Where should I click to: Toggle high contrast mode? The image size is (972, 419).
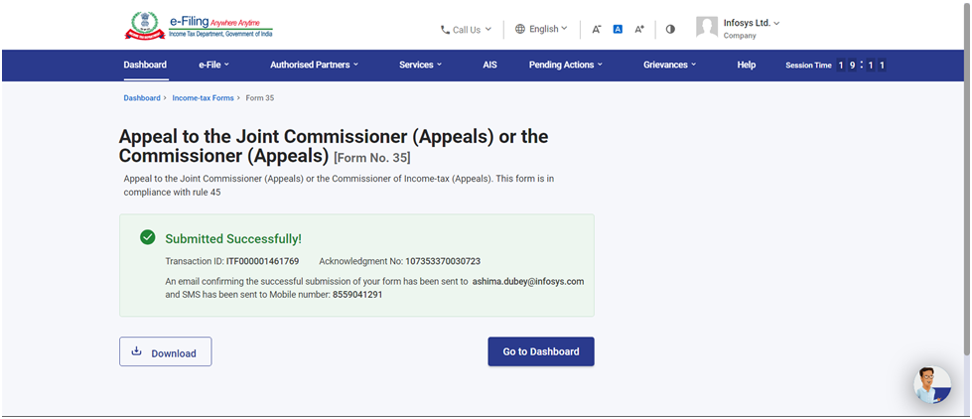(x=670, y=29)
